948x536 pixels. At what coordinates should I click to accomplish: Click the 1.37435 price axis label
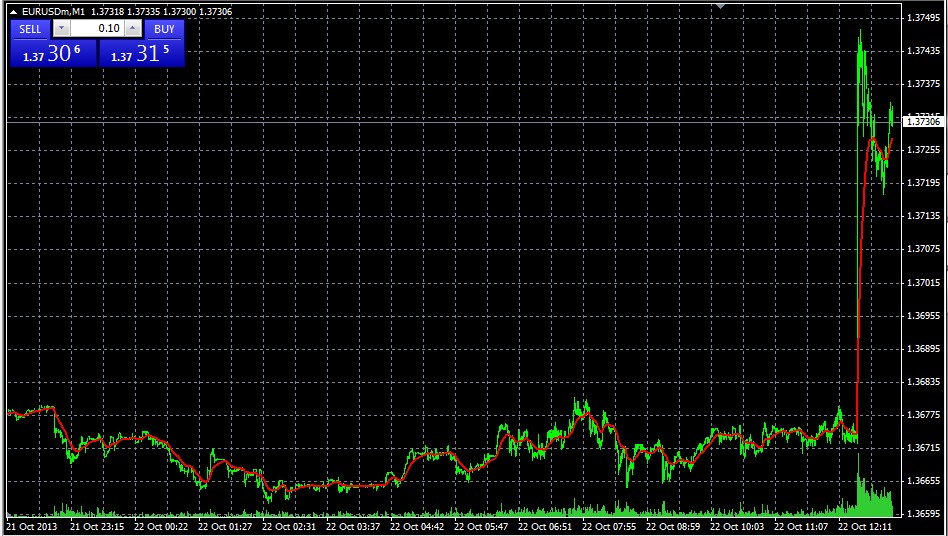click(x=923, y=51)
